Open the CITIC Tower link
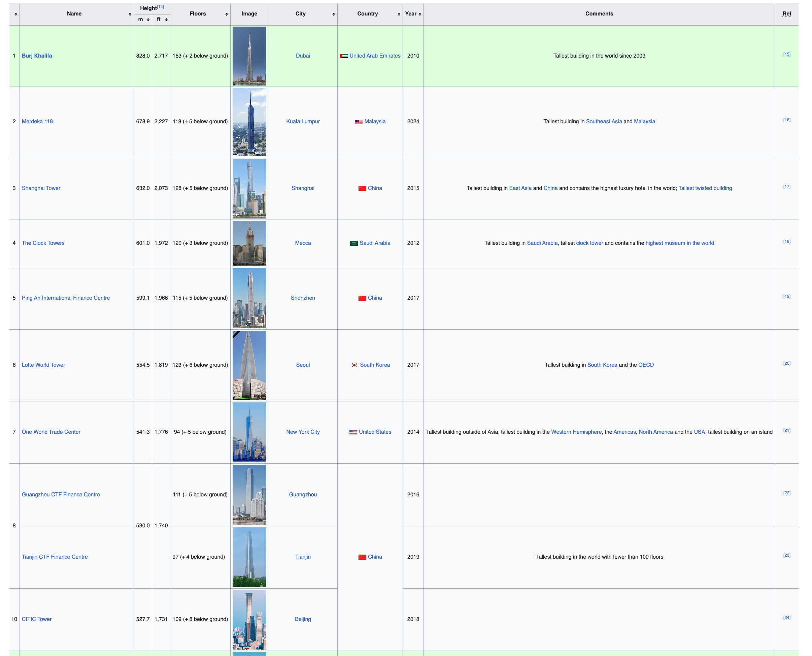Viewport: 812px width, 656px height. [x=37, y=619]
